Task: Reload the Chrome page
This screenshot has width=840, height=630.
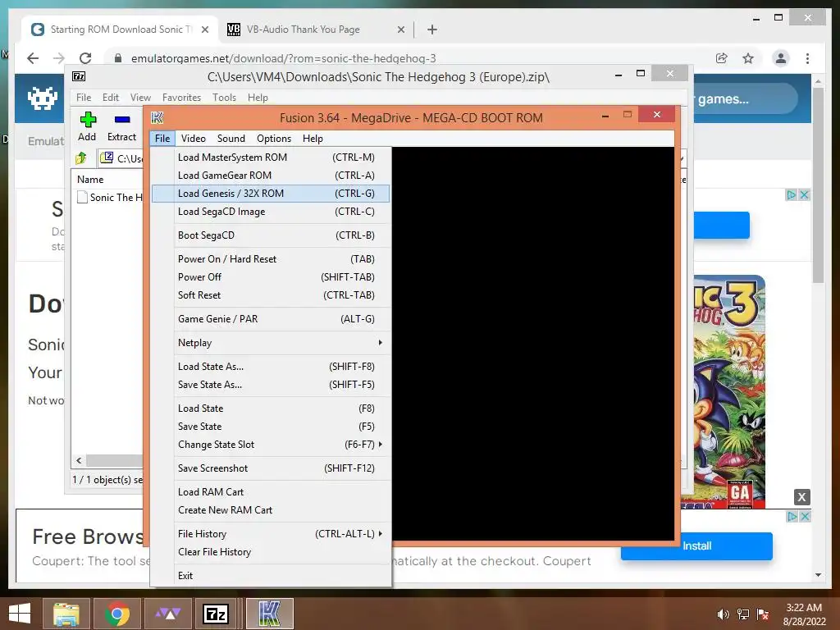Action: [85, 58]
